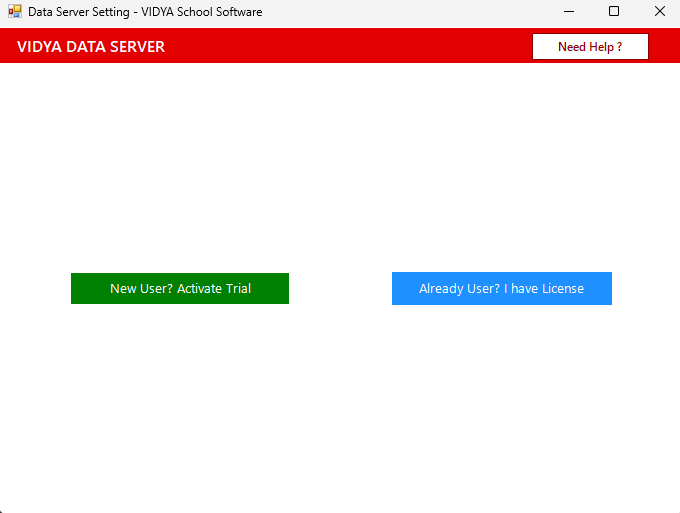Click the VIDYA app icon in title bar
This screenshot has height=513, width=680.
click(14, 12)
